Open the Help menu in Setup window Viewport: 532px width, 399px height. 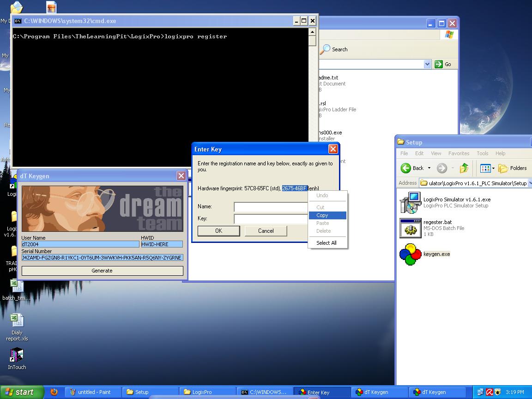(x=500, y=153)
